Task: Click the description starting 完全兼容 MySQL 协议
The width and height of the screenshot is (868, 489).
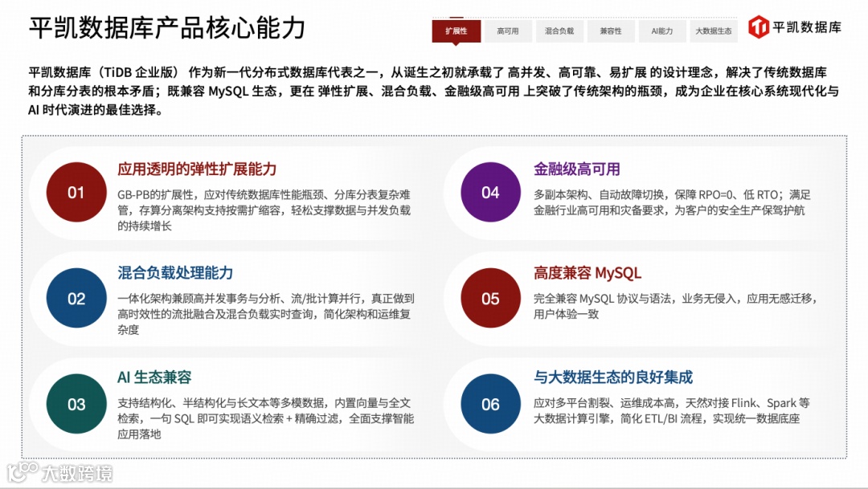Action: pos(675,306)
